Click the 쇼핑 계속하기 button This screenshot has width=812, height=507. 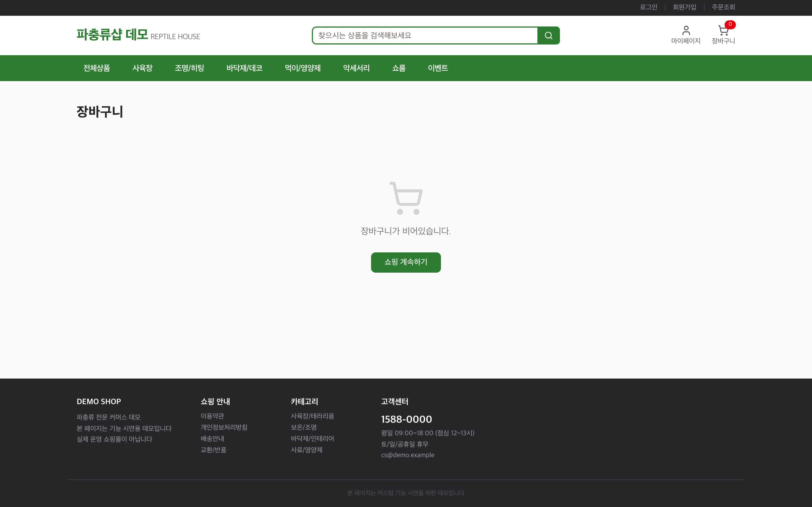tap(406, 262)
